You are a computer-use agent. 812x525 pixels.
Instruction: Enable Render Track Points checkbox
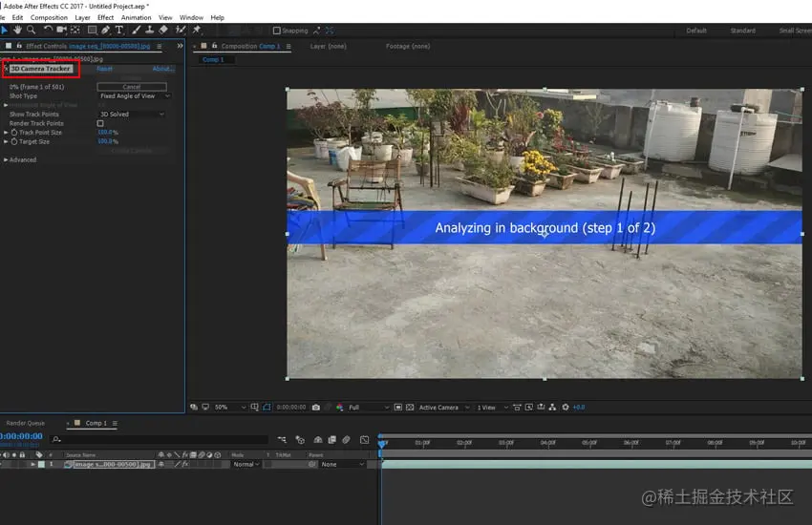(x=100, y=123)
